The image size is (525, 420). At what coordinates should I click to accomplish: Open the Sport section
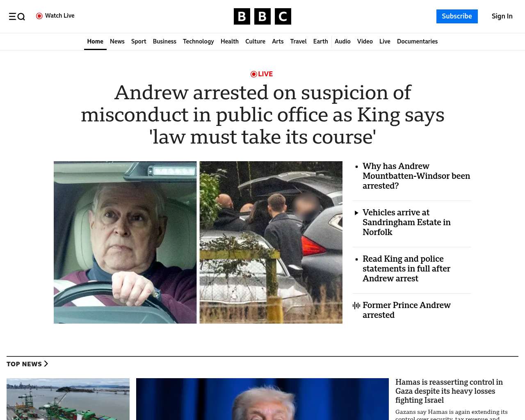click(x=139, y=41)
